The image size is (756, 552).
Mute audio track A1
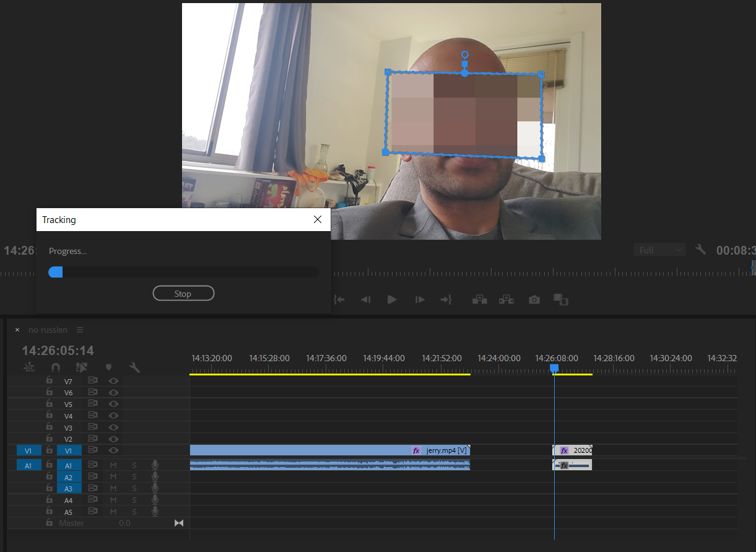(x=113, y=465)
